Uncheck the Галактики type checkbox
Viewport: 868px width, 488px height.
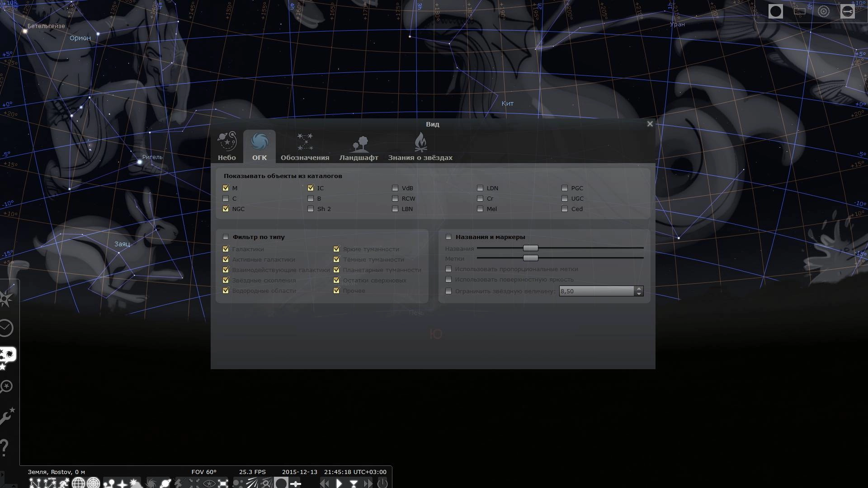pyautogui.click(x=226, y=249)
